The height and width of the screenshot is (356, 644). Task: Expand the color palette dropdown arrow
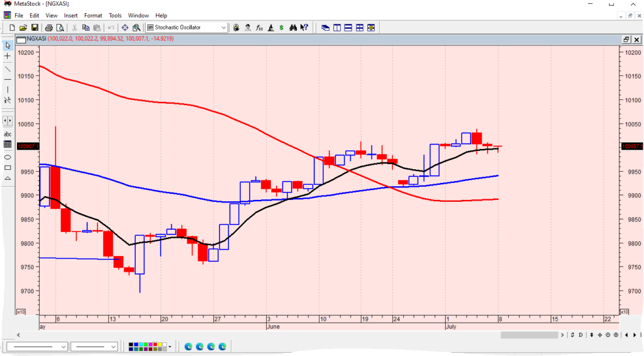tap(170, 347)
